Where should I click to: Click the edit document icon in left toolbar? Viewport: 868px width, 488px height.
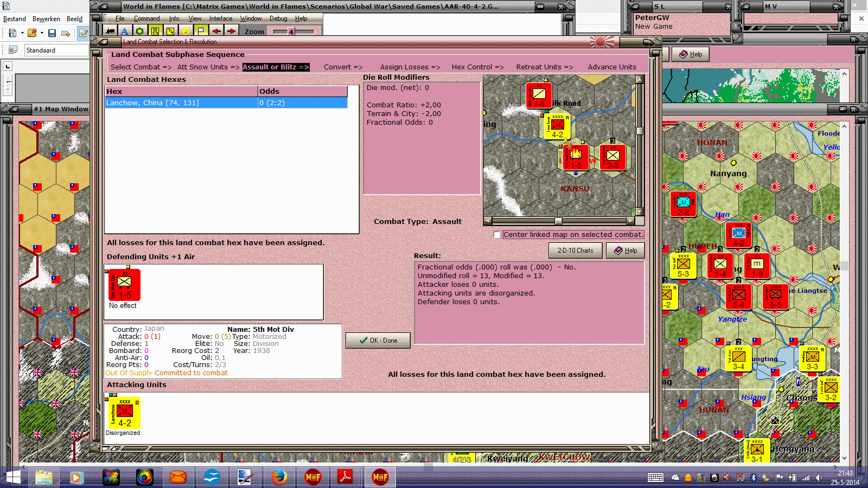point(83,33)
